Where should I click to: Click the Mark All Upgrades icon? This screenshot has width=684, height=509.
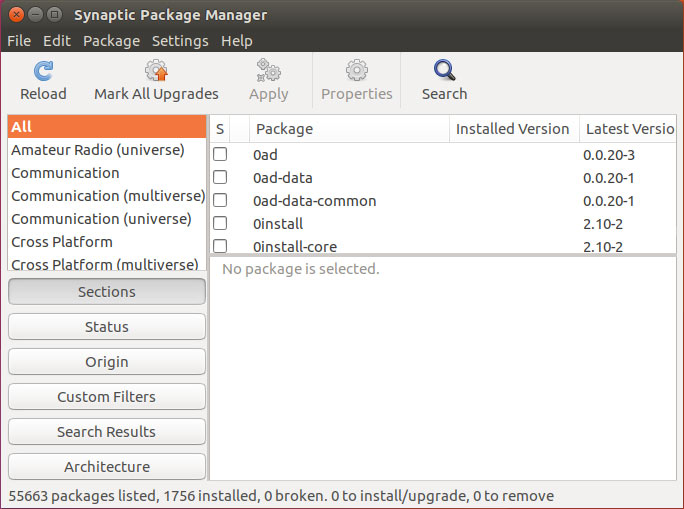point(156,70)
